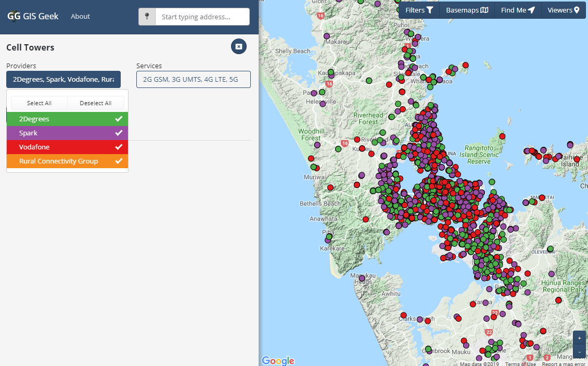Click Deselect All providers

point(96,103)
